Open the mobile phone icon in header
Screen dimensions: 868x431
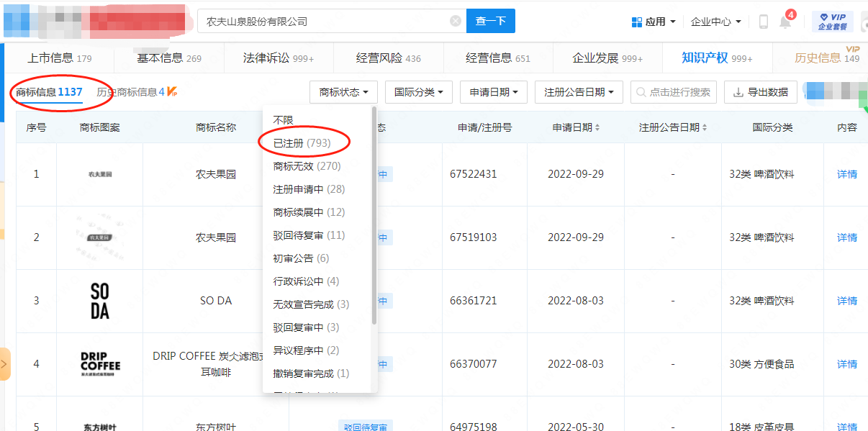tap(764, 22)
